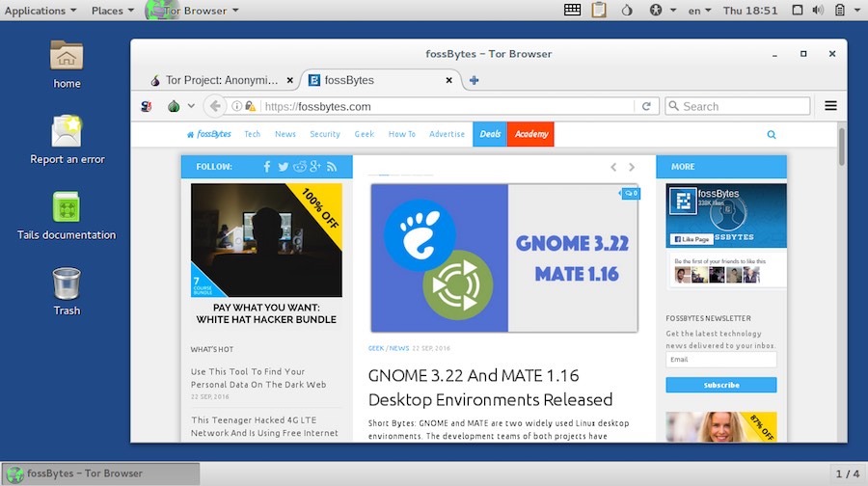Open the GEEK category link
This screenshot has width=868, height=486.
pyautogui.click(x=376, y=348)
